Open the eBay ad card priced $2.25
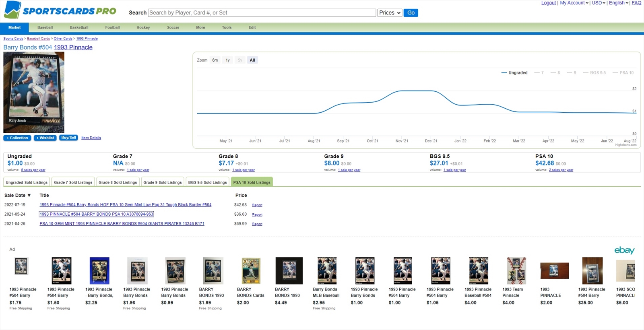This screenshot has width=644, height=330. (99, 281)
